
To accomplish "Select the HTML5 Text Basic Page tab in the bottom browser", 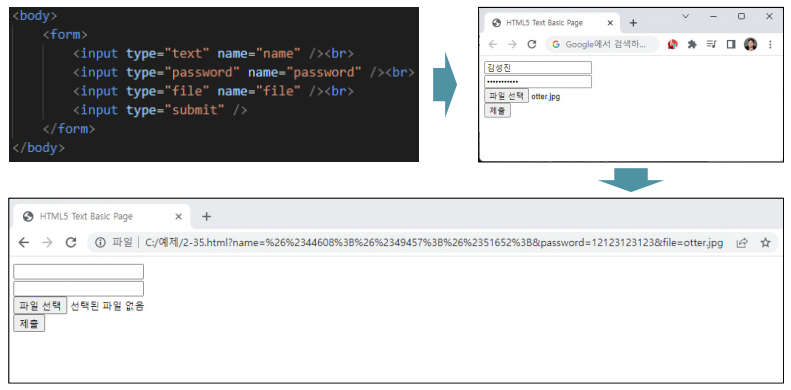I will point(101,216).
